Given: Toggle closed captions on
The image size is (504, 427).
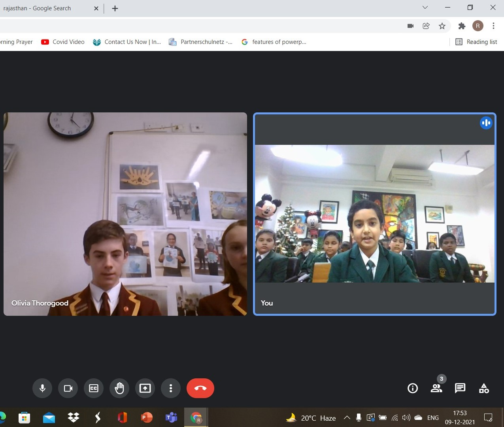Looking at the screenshot, I should [x=94, y=388].
